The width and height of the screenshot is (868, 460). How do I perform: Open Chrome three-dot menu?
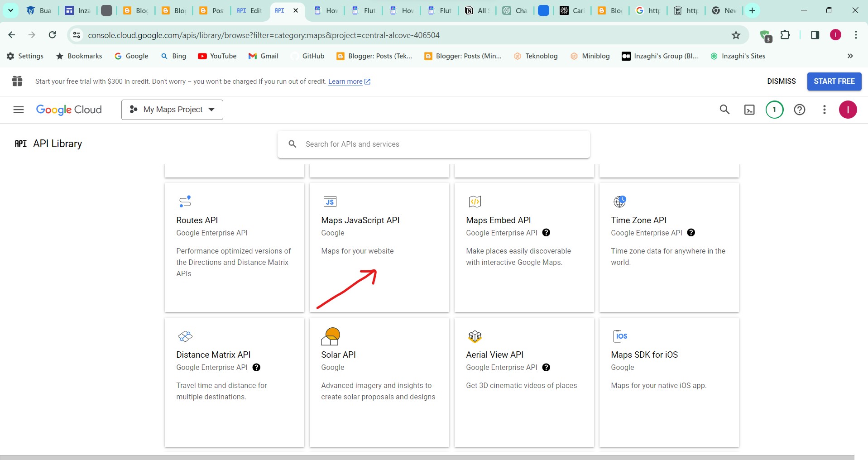click(x=856, y=35)
